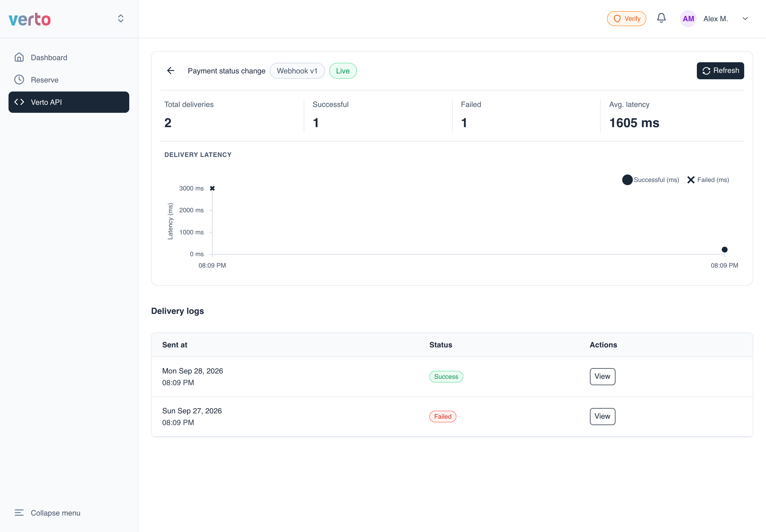Click the Collapse menu hamburger icon

pyautogui.click(x=19, y=513)
